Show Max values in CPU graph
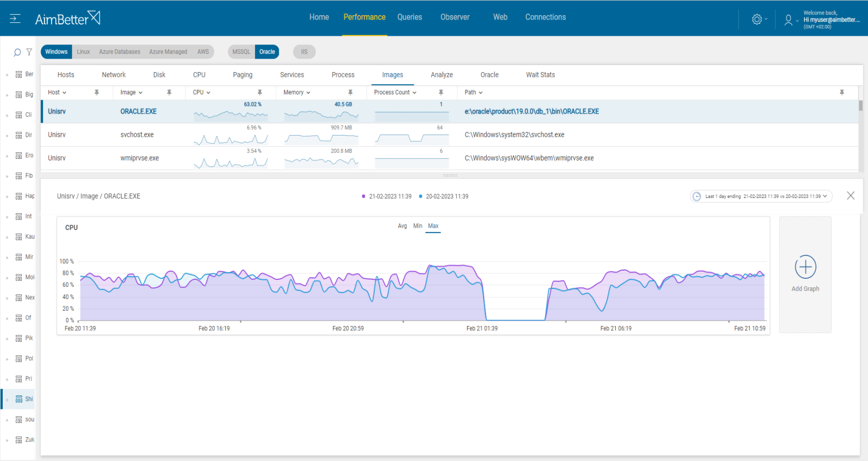 coord(433,226)
